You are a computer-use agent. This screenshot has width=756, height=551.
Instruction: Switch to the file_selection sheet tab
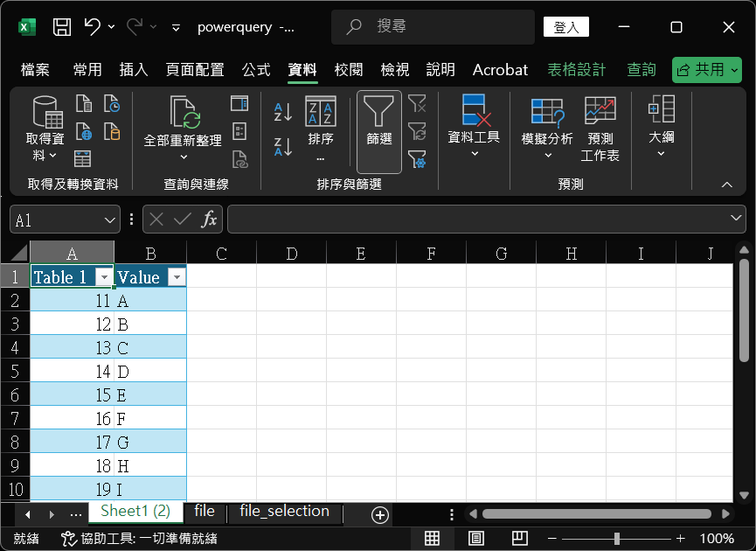click(x=284, y=512)
